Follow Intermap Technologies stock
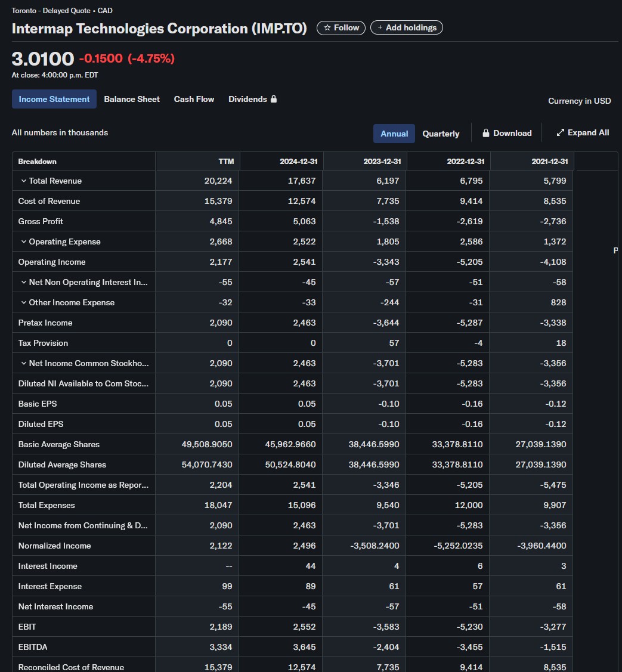The height and width of the screenshot is (672, 622). (341, 28)
